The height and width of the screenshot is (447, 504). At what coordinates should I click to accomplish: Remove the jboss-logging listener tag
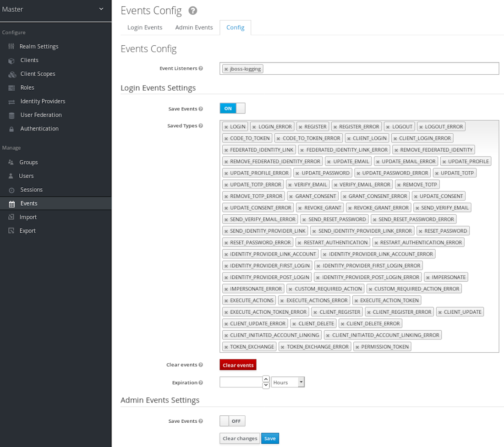point(226,69)
